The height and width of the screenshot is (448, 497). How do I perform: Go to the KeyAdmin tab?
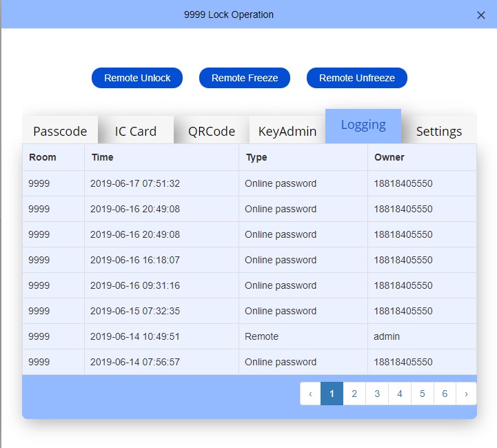(287, 131)
